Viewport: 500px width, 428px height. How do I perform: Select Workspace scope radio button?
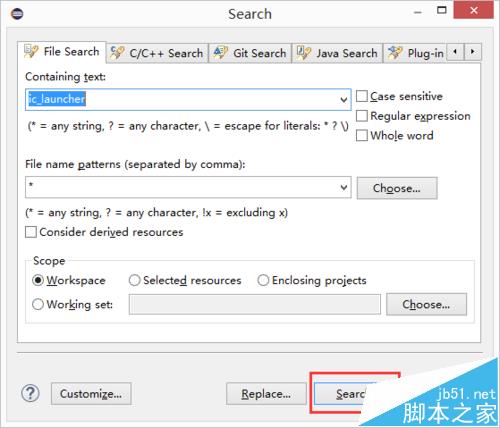38,280
